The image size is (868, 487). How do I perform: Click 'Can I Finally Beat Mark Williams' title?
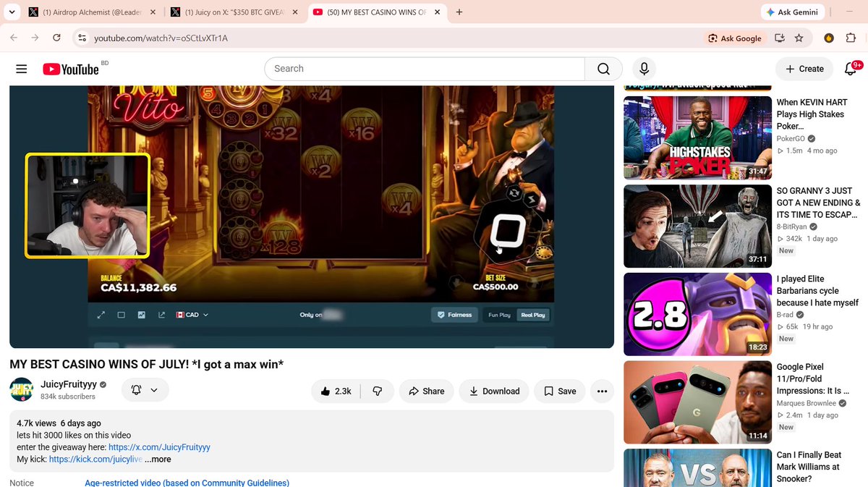[x=809, y=467]
